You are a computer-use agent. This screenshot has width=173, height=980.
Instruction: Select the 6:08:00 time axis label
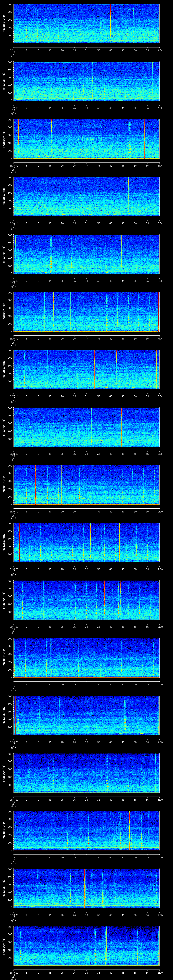14,454
